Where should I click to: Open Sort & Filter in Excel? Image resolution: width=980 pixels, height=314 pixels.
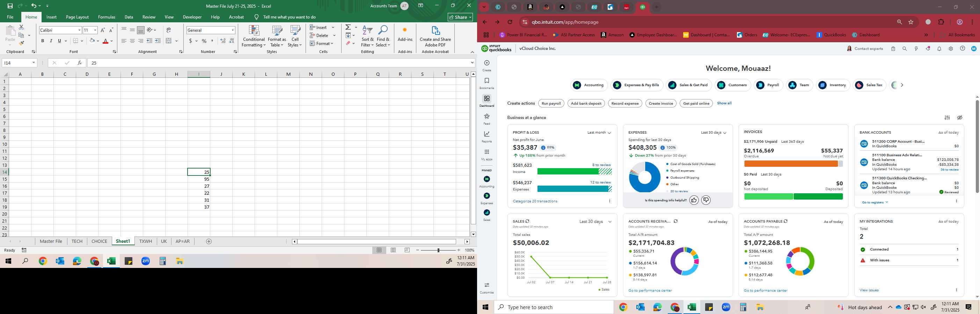pos(367,37)
